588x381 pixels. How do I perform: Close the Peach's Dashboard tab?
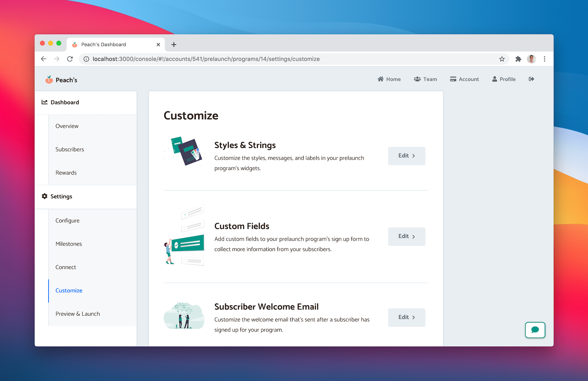(158, 44)
